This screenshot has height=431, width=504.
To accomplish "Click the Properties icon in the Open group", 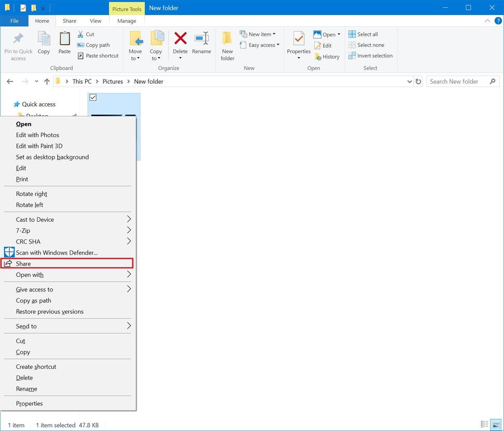I will (x=298, y=44).
